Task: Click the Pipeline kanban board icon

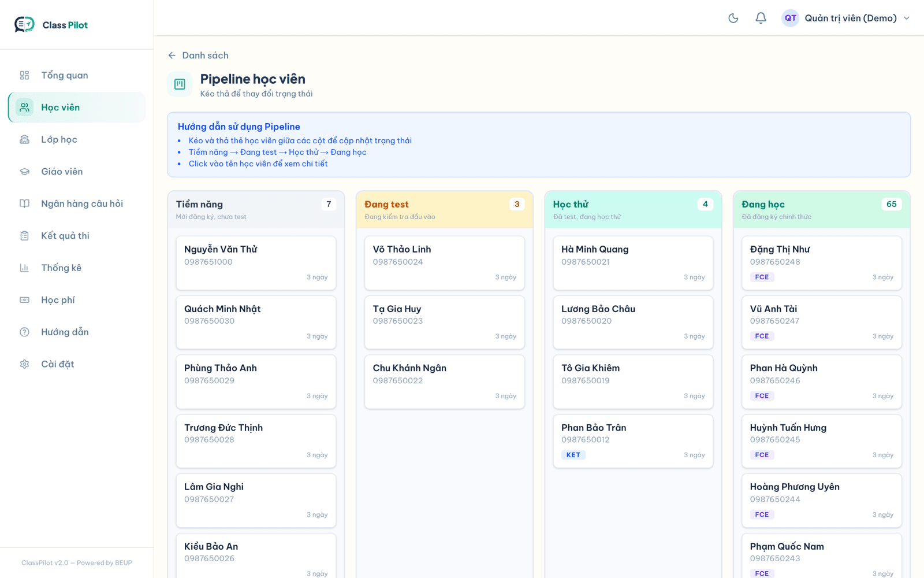Action: [x=180, y=84]
